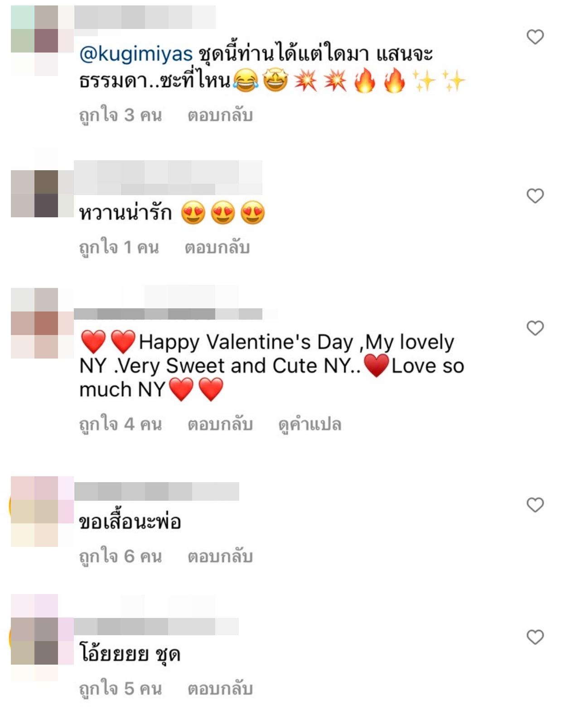The width and height of the screenshot is (580, 728).
Task: Tap heart beside 'ขอเสื้อนะพ่อ' comment
Action: pos(535,505)
